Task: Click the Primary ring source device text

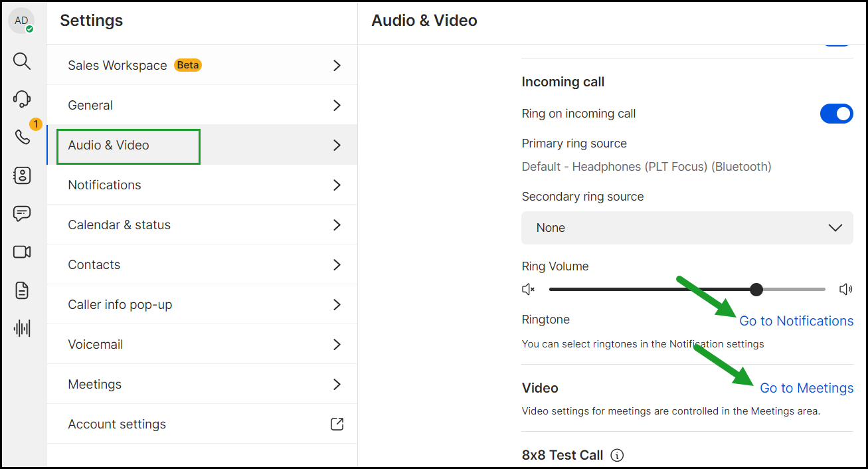Action: 646,167
